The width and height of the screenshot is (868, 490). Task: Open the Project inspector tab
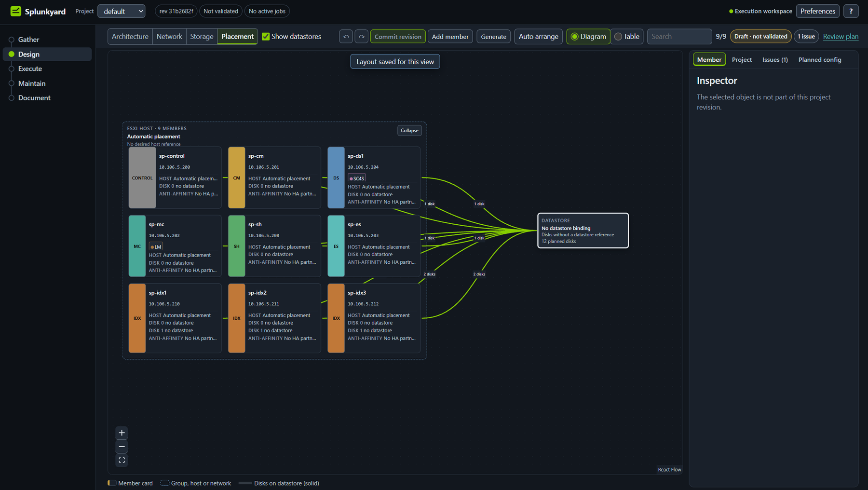(742, 60)
